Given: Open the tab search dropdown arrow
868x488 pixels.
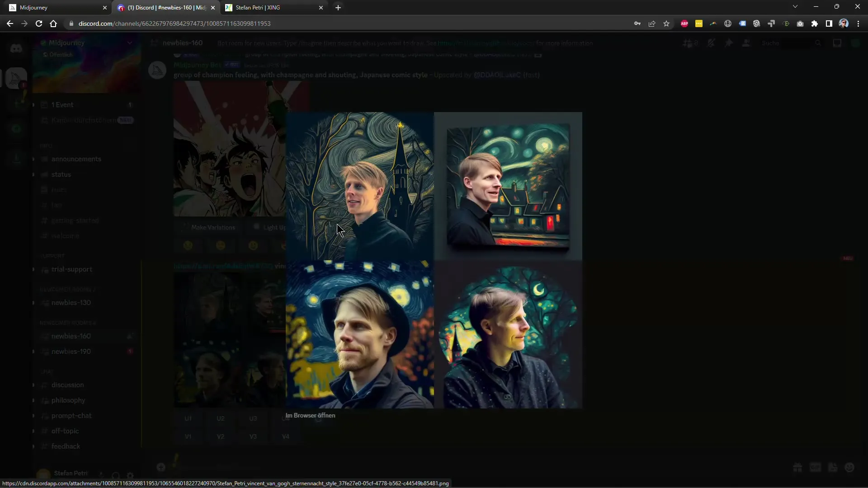Looking at the screenshot, I should [x=795, y=7].
